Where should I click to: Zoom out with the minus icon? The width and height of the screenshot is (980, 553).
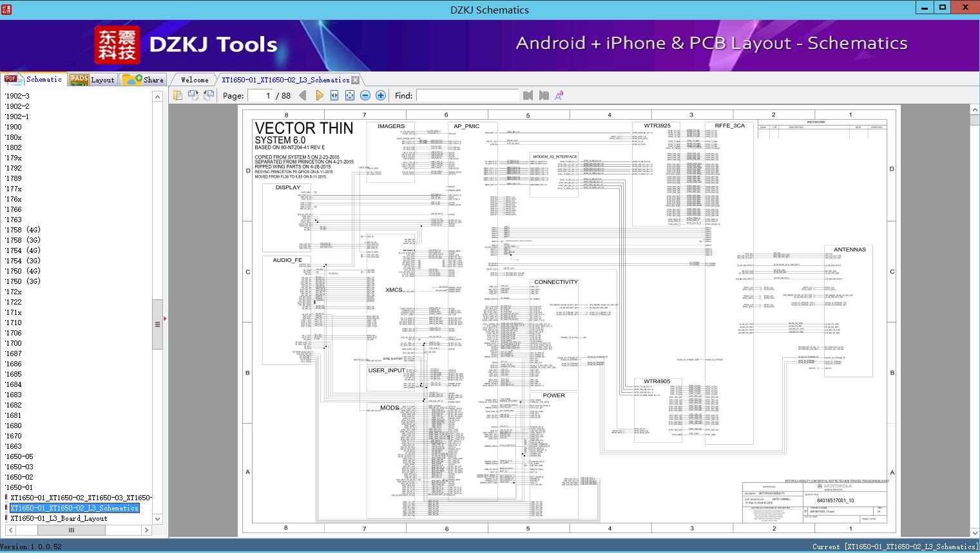(365, 95)
